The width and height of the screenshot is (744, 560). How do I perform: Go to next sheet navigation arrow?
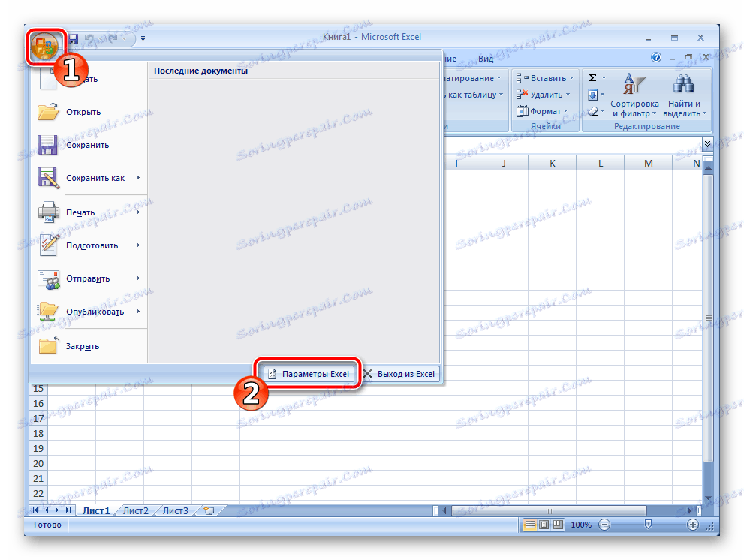coord(57,510)
